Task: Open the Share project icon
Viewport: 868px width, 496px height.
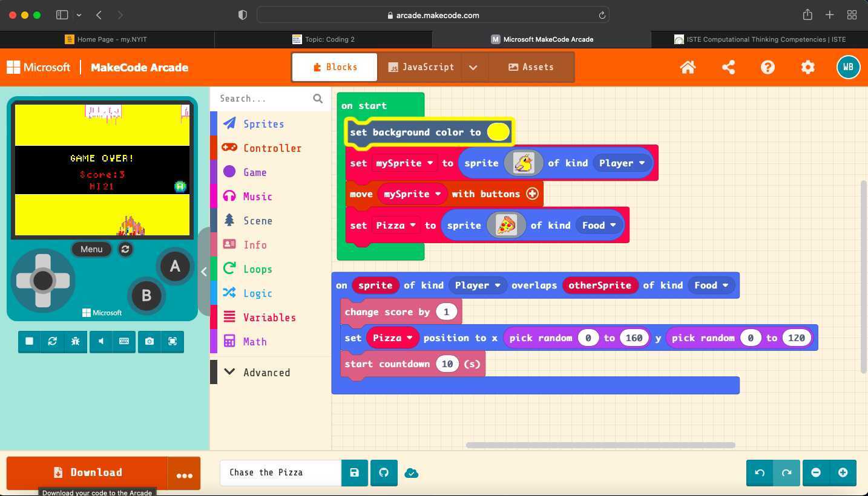Action: coord(728,67)
